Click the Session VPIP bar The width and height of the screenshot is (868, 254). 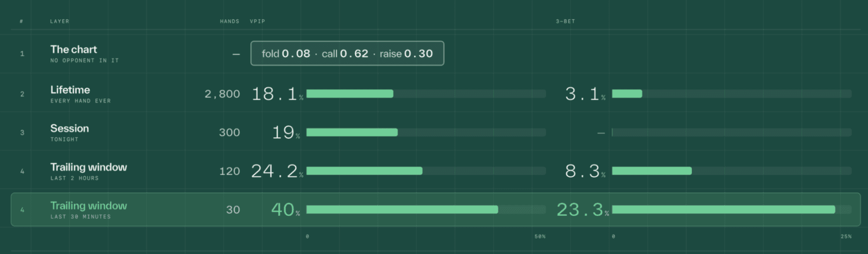[426, 132]
